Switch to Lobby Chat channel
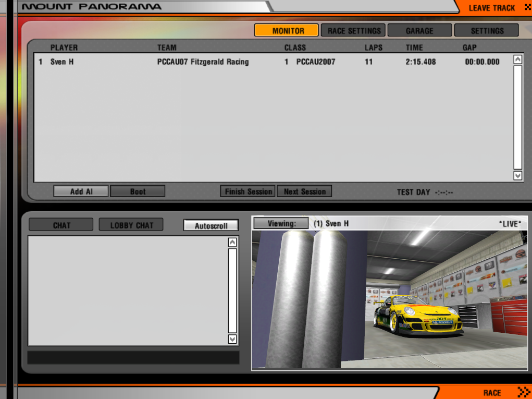This screenshot has height=399, width=532. [x=131, y=225]
